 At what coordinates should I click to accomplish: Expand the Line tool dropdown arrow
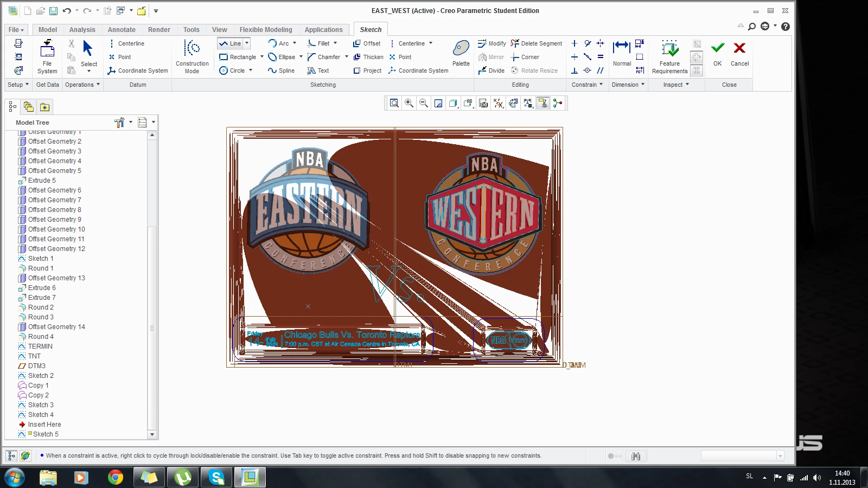pyautogui.click(x=247, y=43)
